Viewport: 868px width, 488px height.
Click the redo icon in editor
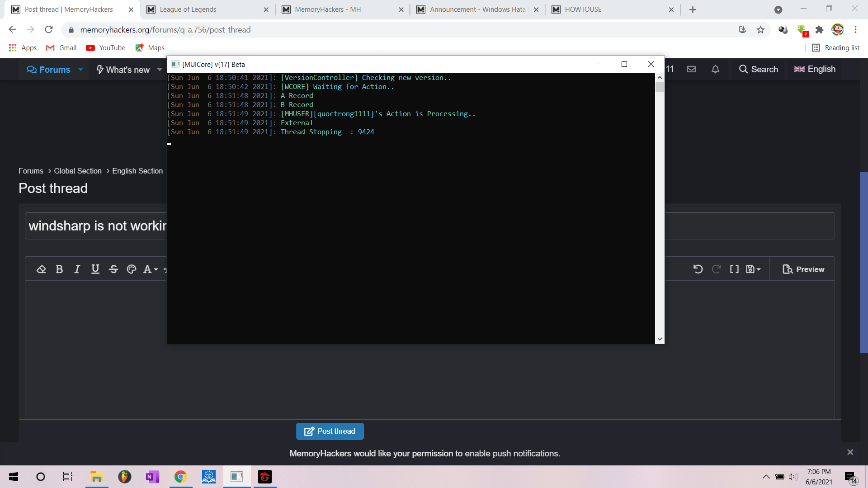pos(716,269)
